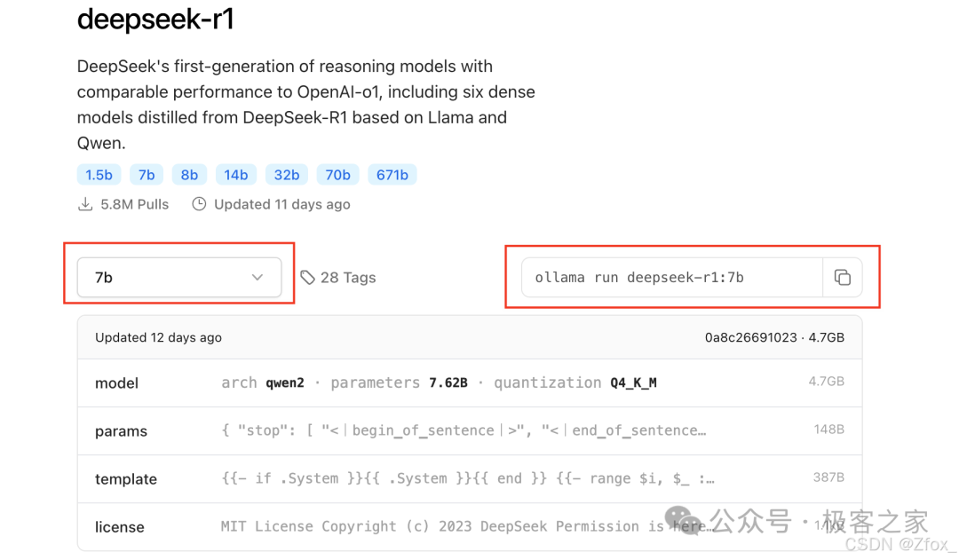
Task: Select the 14b size tag
Action: 235,175
